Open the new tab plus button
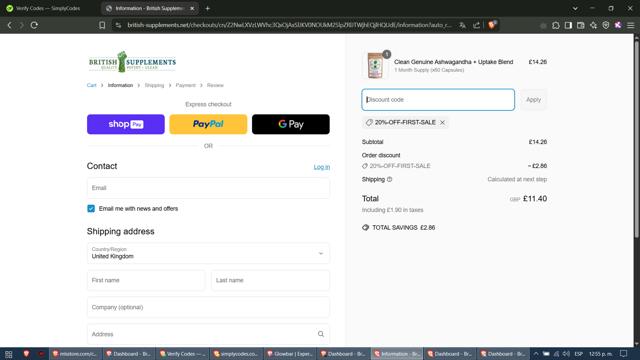Viewport: 640px width, 360px height. click(207, 8)
